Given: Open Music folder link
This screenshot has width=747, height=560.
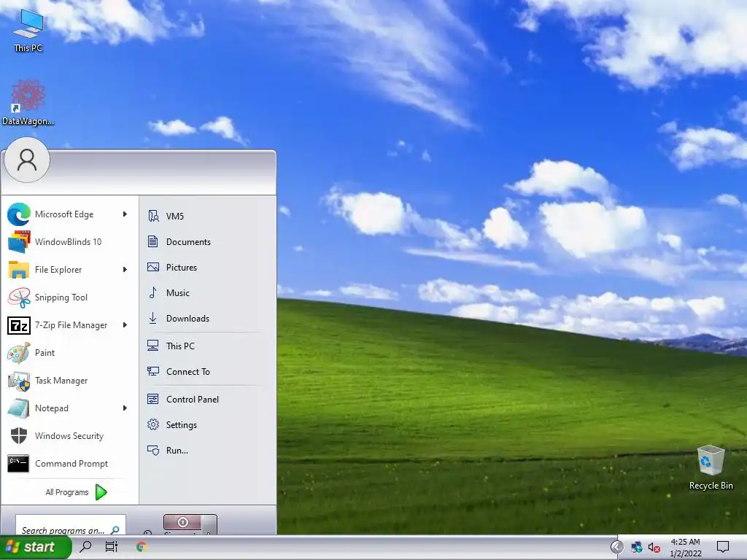Looking at the screenshot, I should 204,293.
